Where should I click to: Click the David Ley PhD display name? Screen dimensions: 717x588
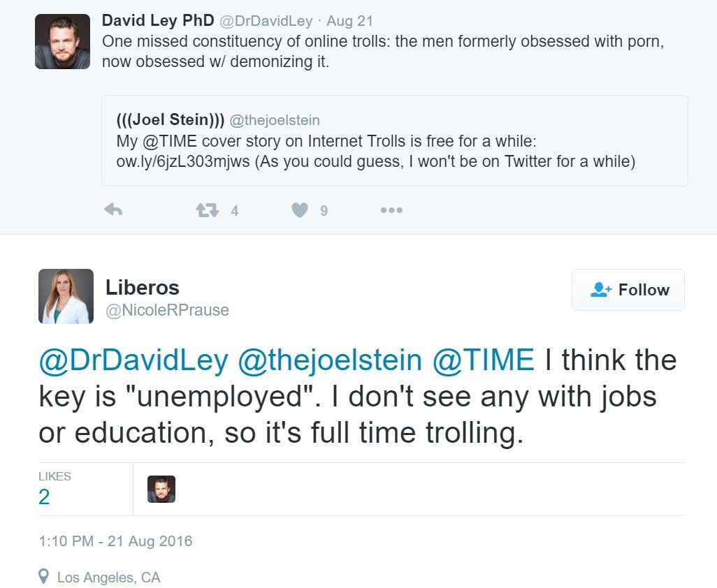click(x=158, y=20)
